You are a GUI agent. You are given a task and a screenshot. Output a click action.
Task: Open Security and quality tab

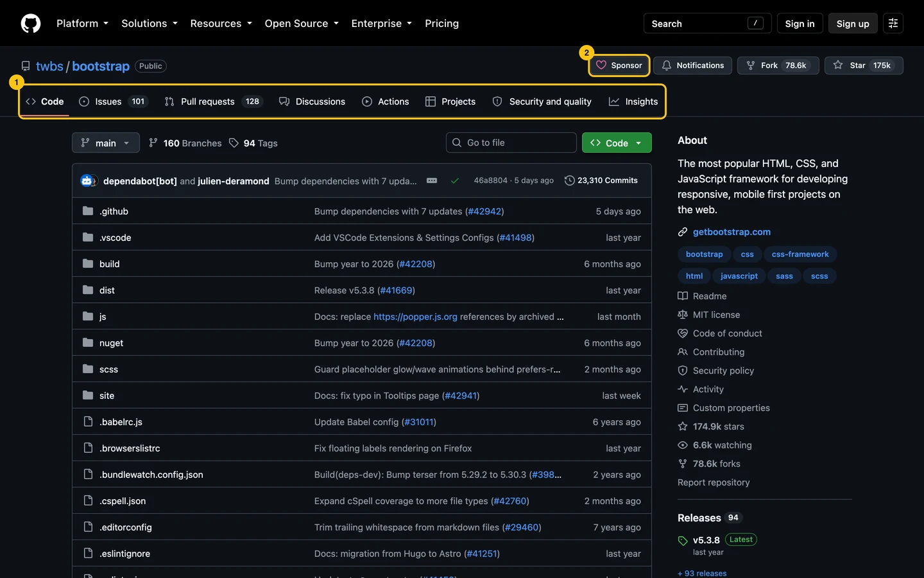pos(542,101)
